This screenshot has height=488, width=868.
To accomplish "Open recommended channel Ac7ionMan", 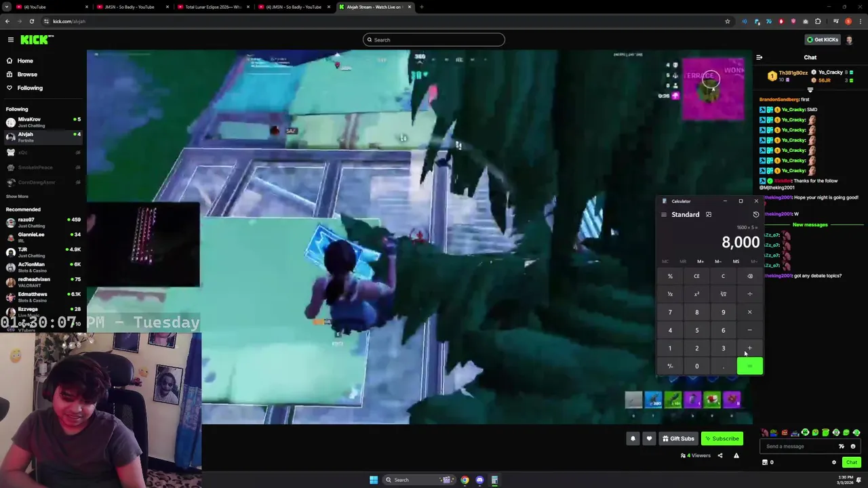I will tap(42, 267).
